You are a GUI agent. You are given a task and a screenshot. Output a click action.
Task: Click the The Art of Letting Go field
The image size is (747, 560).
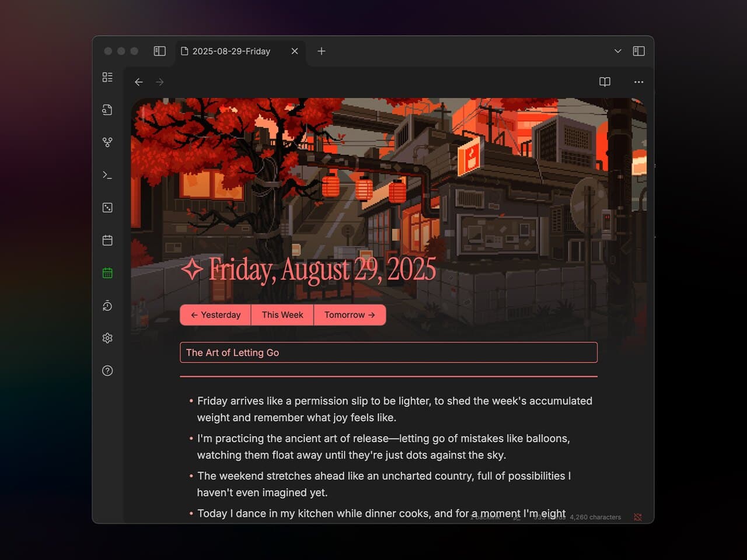(389, 353)
